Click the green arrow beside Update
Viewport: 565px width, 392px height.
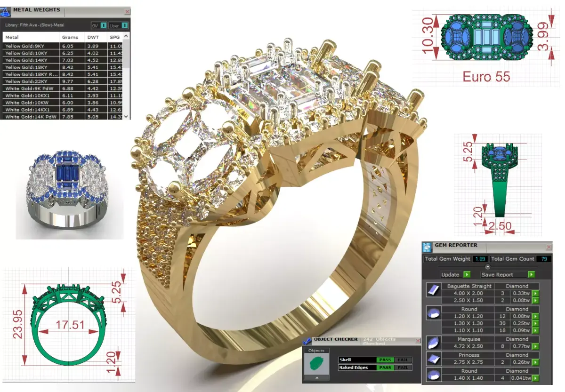(x=467, y=274)
